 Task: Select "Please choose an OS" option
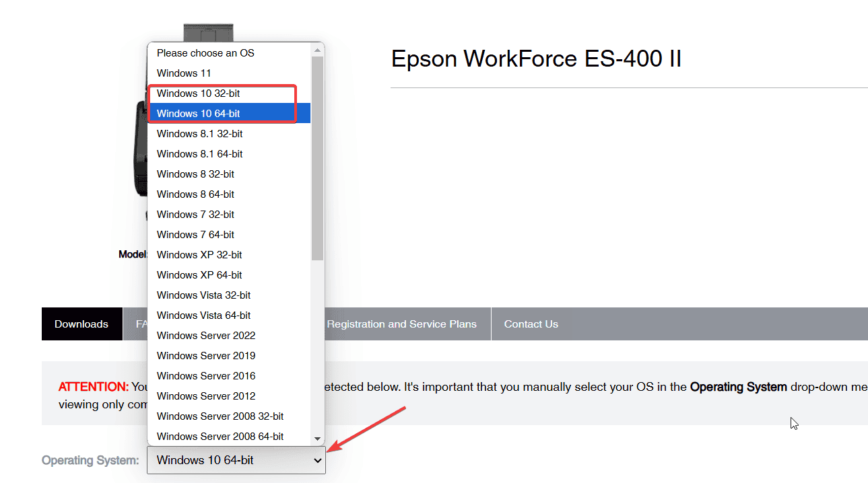[x=230, y=53]
